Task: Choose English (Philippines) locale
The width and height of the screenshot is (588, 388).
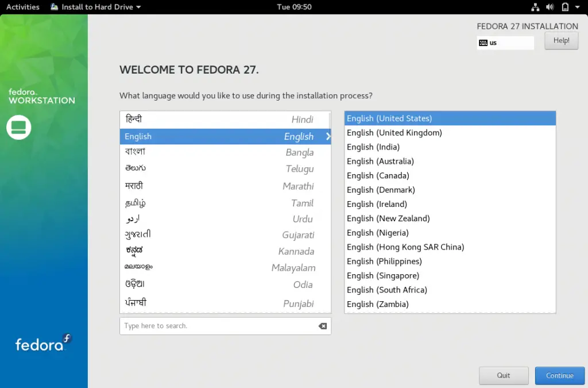Action: (x=450, y=261)
